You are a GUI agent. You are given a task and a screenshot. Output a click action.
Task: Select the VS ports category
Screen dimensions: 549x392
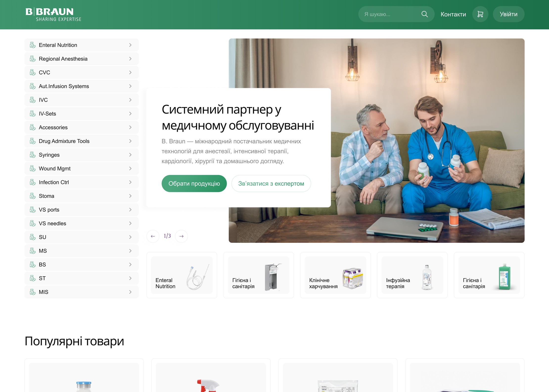[x=82, y=210]
